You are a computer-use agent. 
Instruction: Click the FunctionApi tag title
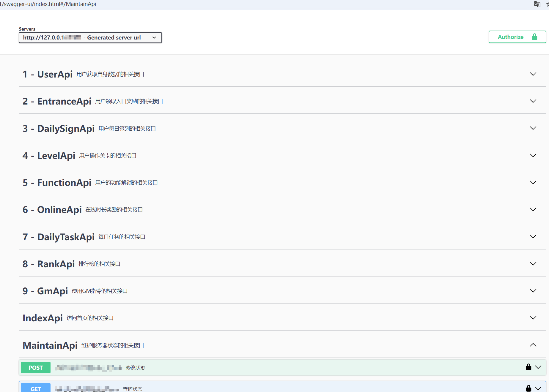[x=57, y=183]
